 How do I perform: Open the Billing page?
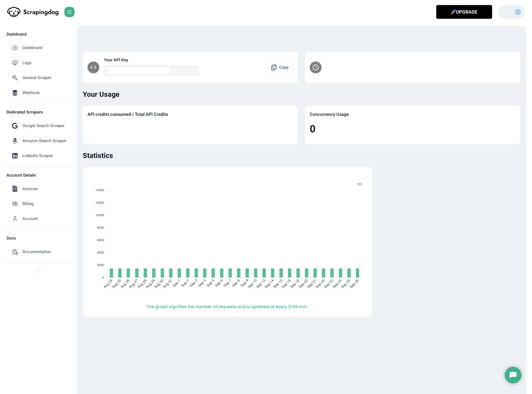(28, 204)
